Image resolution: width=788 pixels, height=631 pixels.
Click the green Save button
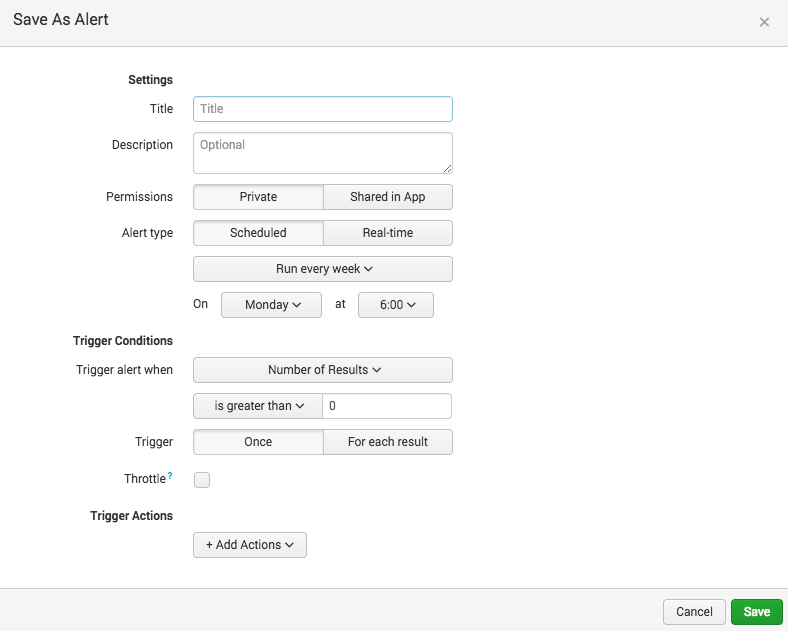756,612
